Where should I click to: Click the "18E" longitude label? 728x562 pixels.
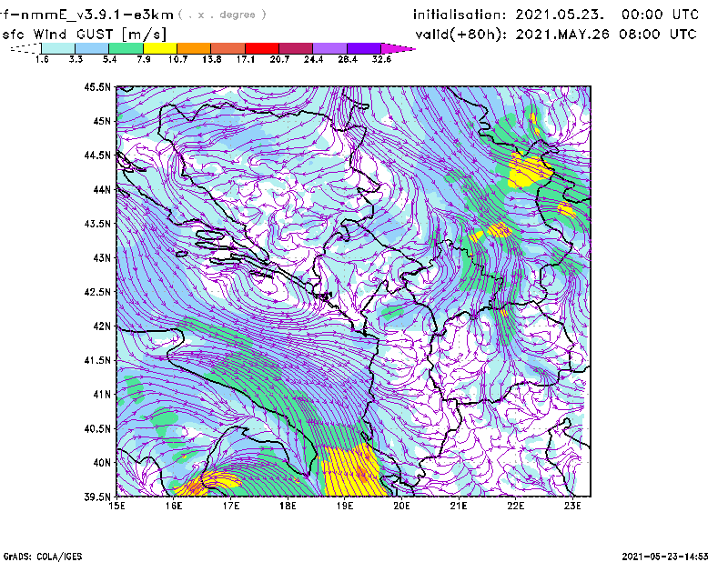coord(288,506)
